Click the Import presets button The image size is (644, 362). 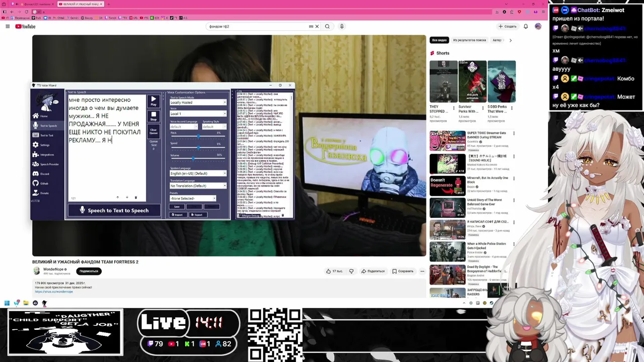coord(178,215)
